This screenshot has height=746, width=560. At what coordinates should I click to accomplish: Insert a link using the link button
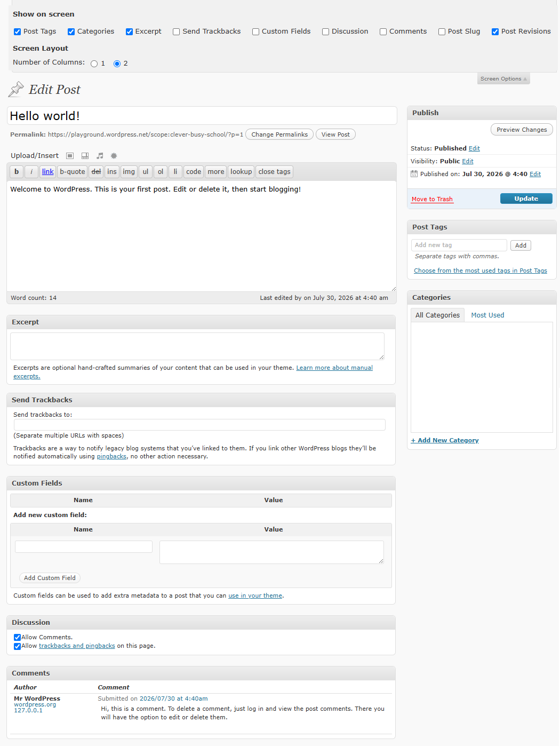[48, 172]
